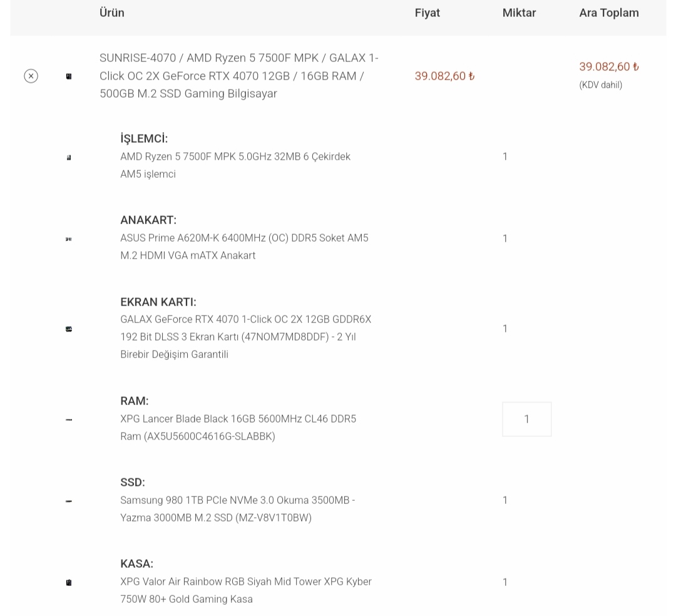Click the RAM quantity input field
The width and height of the screenshot is (676, 616).
(526, 419)
